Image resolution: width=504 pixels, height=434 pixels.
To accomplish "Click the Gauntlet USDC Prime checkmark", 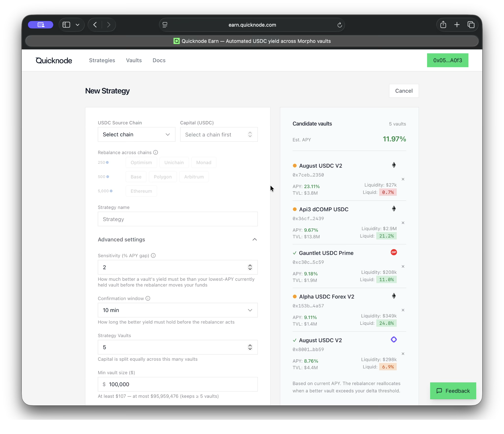I will pos(295,253).
